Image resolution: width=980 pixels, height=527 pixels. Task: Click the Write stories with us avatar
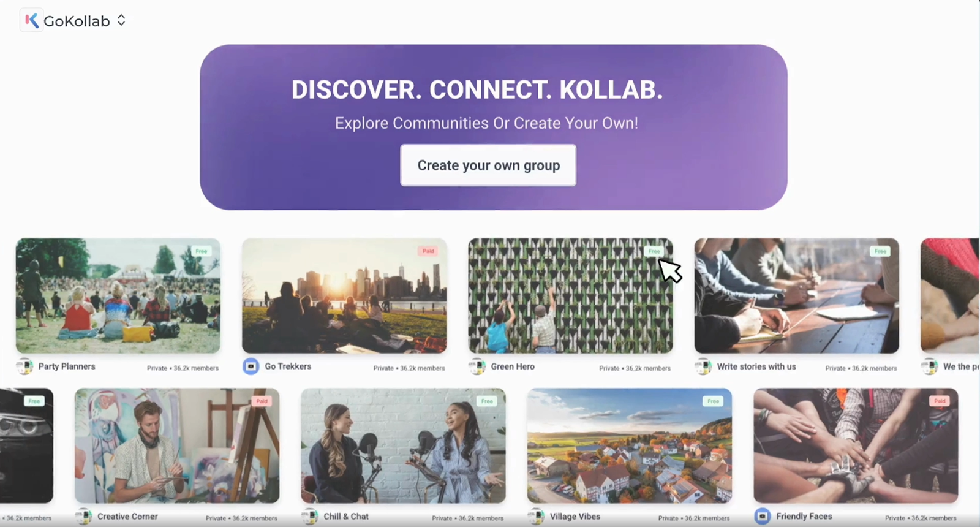[703, 366]
